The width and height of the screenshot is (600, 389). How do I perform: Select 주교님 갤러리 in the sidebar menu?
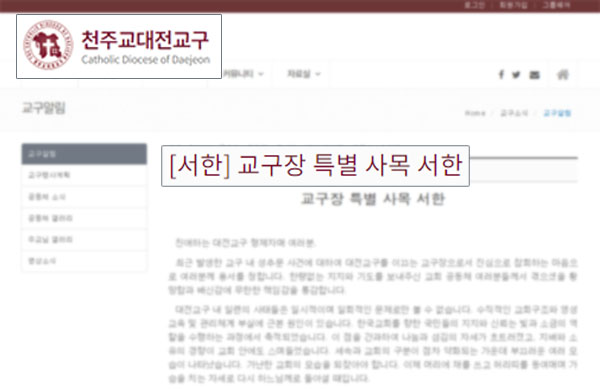84,240
